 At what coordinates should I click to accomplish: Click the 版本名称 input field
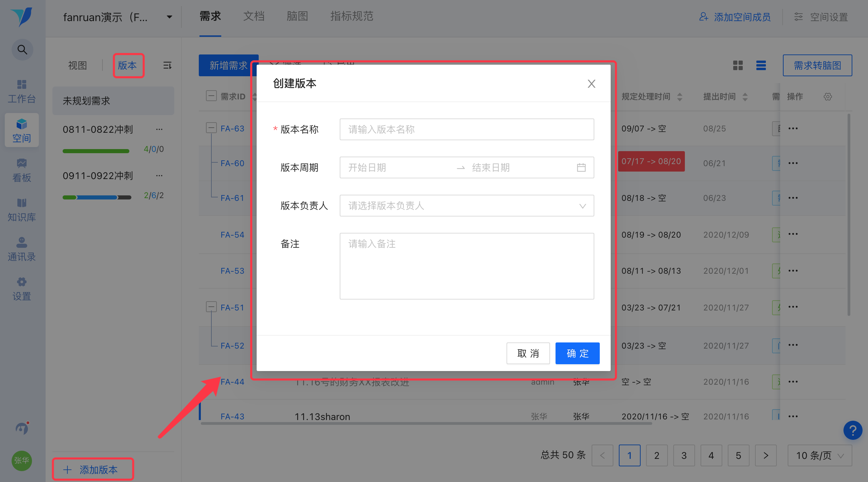coord(467,129)
